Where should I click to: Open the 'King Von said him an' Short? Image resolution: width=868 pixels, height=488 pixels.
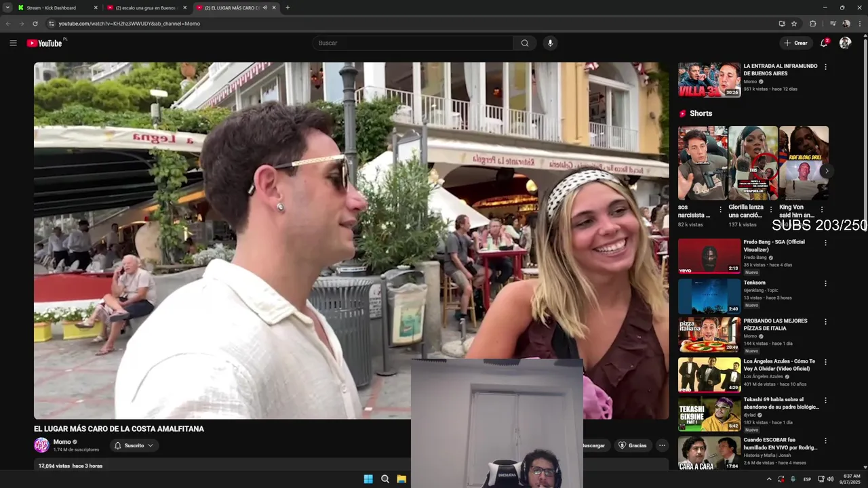point(804,163)
